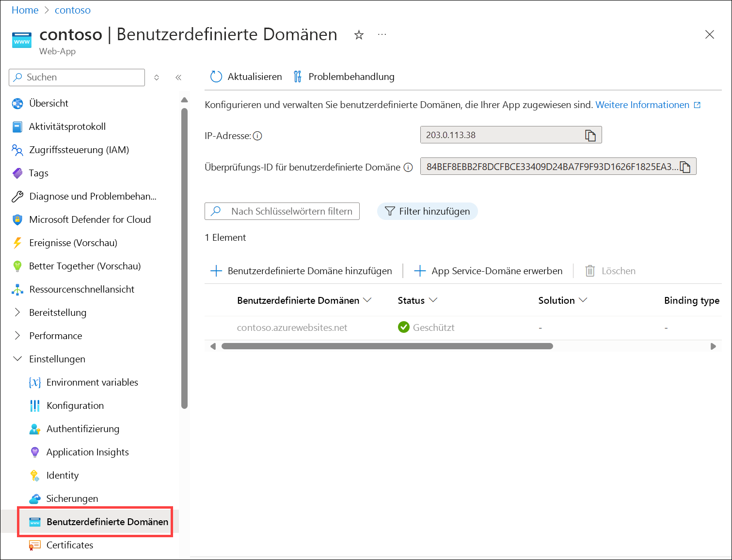This screenshot has height=560, width=732.
Task: Click the Application Insights bulb icon
Action: 35,452
